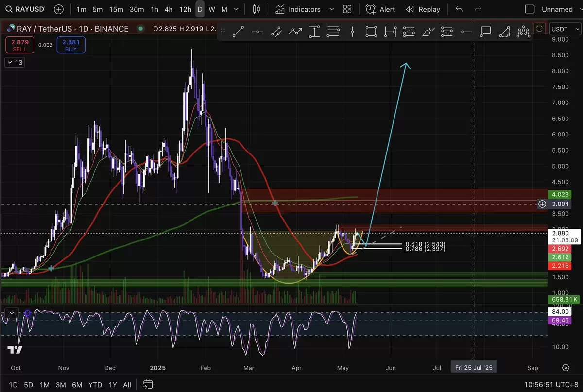Image resolution: width=583 pixels, height=392 pixels.
Task: Expand the favorite indicators dropdown arrow
Action: [332, 9]
